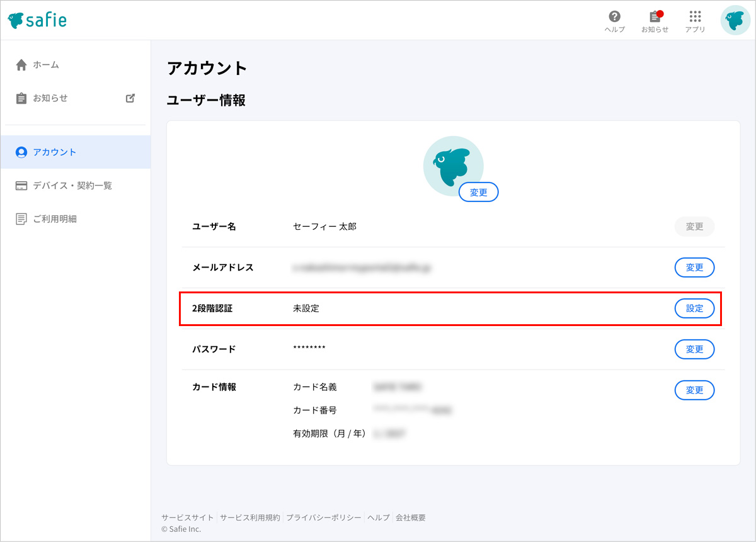Open サービス利用規約 footer link
The width and height of the screenshot is (756, 542).
point(249,517)
